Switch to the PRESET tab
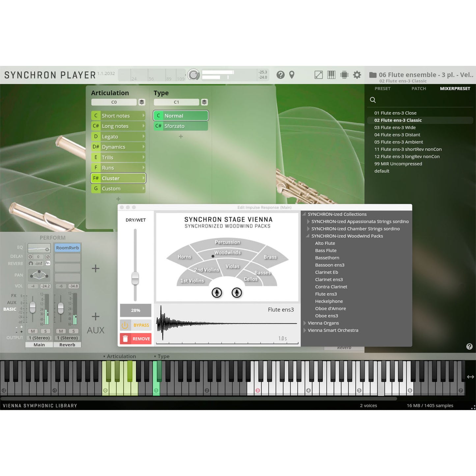 (382, 89)
